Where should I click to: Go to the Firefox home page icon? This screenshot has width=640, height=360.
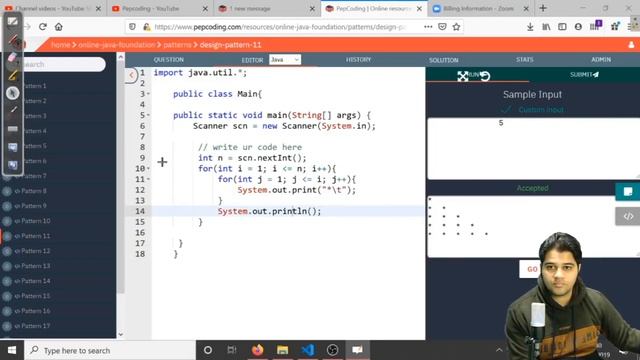coord(59,27)
